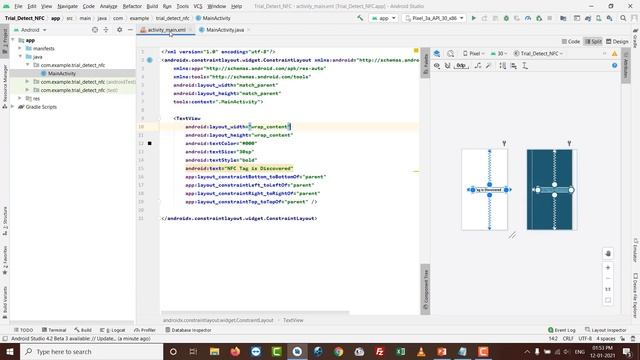Switch to MainActivity.java tab

click(x=225, y=30)
